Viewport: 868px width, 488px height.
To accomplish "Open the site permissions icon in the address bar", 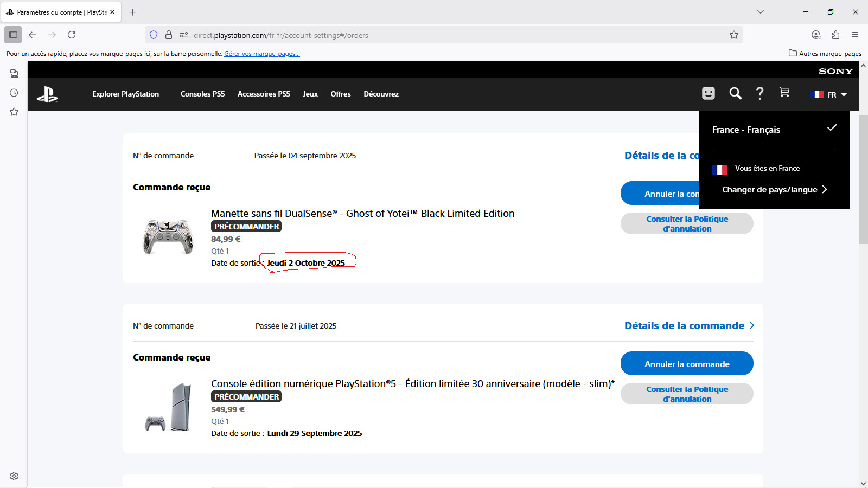I will 184,35.
